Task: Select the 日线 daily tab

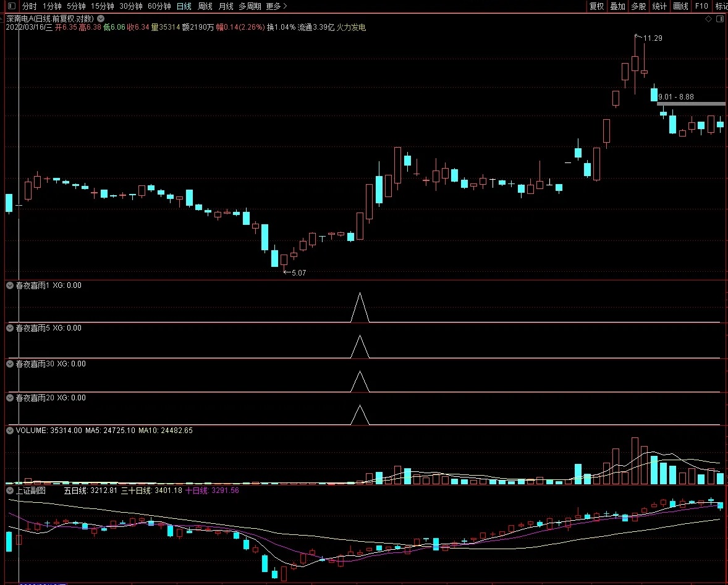Action: (x=184, y=6)
